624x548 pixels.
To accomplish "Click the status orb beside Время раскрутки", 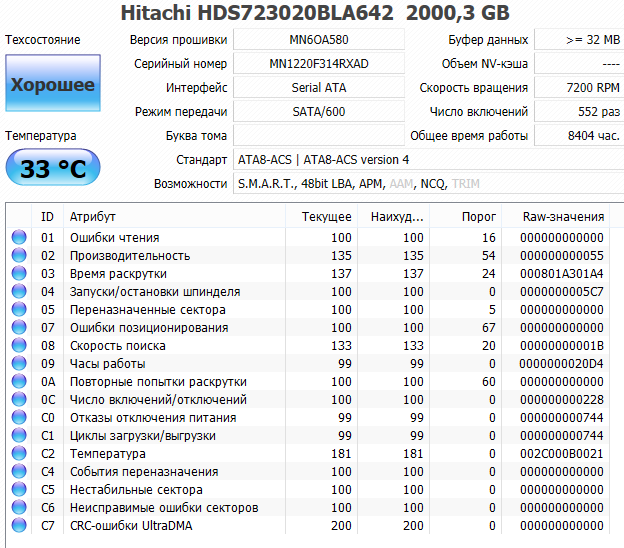I will pyautogui.click(x=18, y=274).
